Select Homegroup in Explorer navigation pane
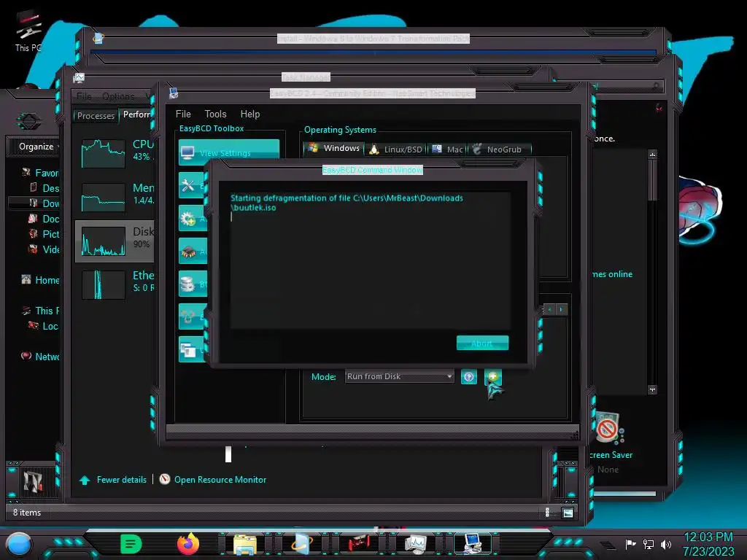 (x=40, y=280)
